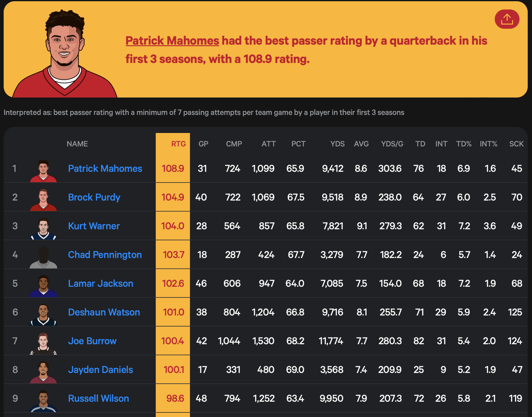Click Kurt Warner's avatar icon
The image size is (532, 417).
click(43, 228)
